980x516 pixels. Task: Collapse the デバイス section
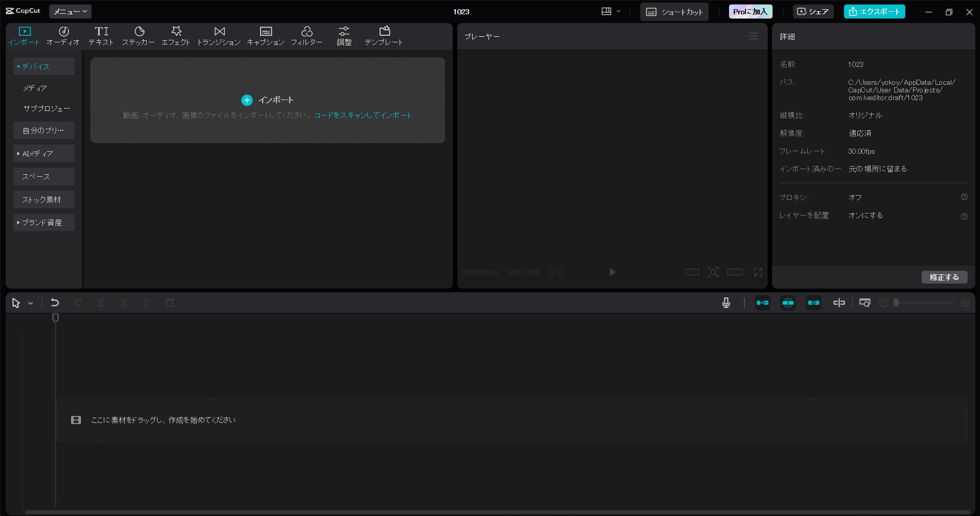click(44, 66)
